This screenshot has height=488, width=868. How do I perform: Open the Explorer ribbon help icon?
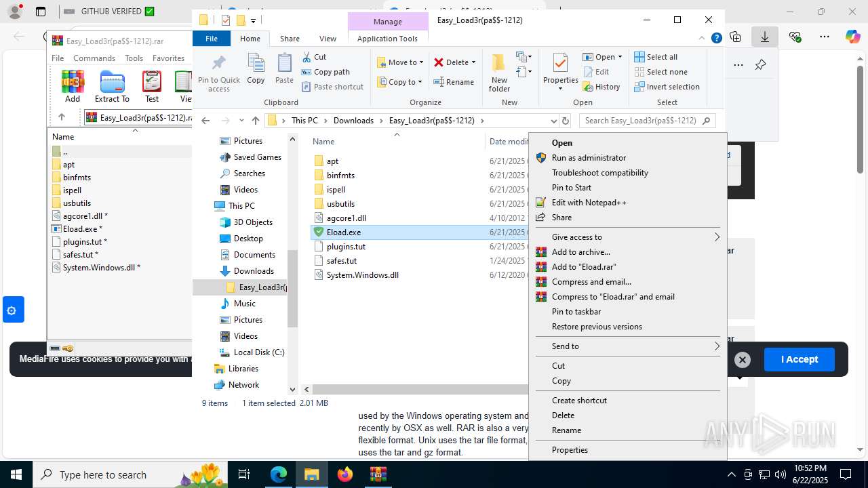[716, 39]
